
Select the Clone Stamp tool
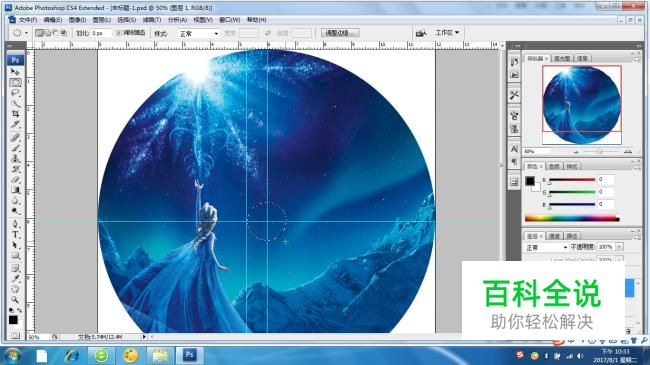[15, 158]
